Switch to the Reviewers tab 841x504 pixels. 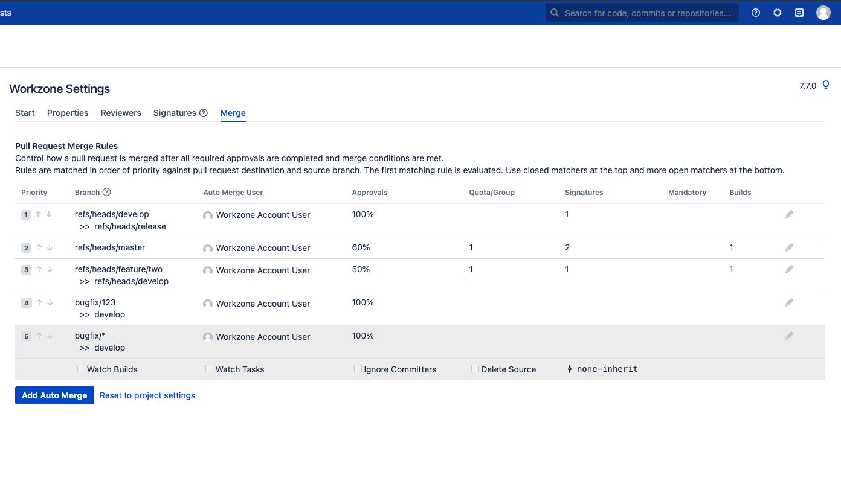pos(121,113)
